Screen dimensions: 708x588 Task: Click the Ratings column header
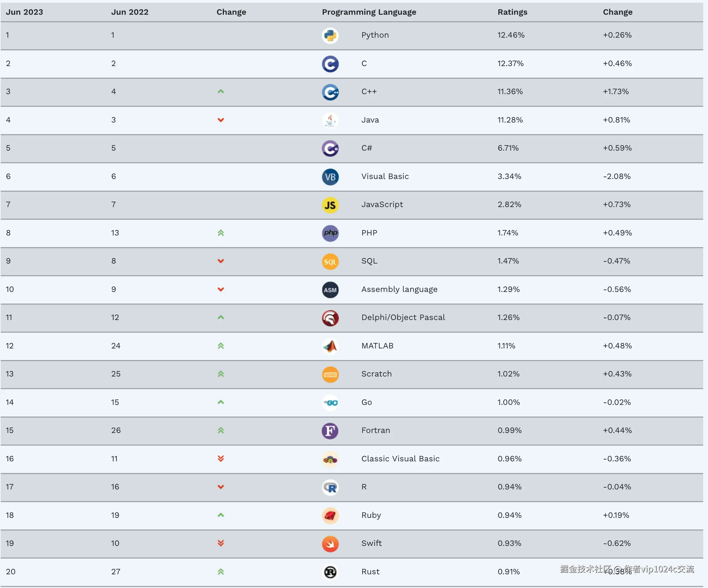512,12
